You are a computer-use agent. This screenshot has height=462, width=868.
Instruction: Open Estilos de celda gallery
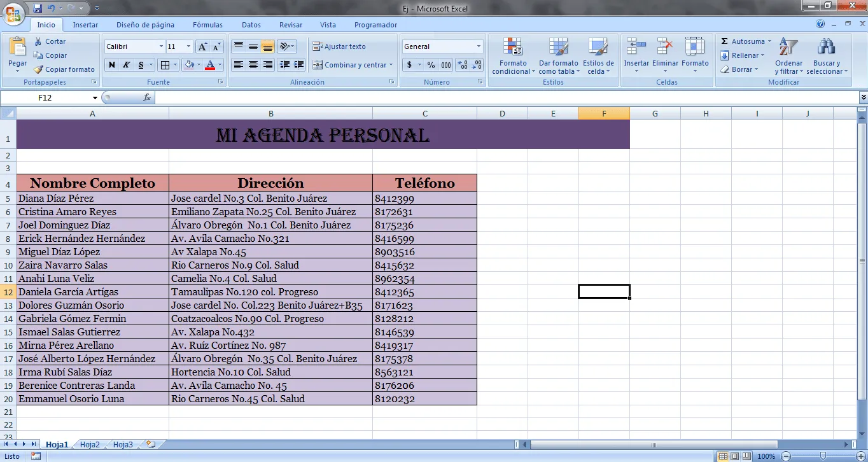click(598, 56)
